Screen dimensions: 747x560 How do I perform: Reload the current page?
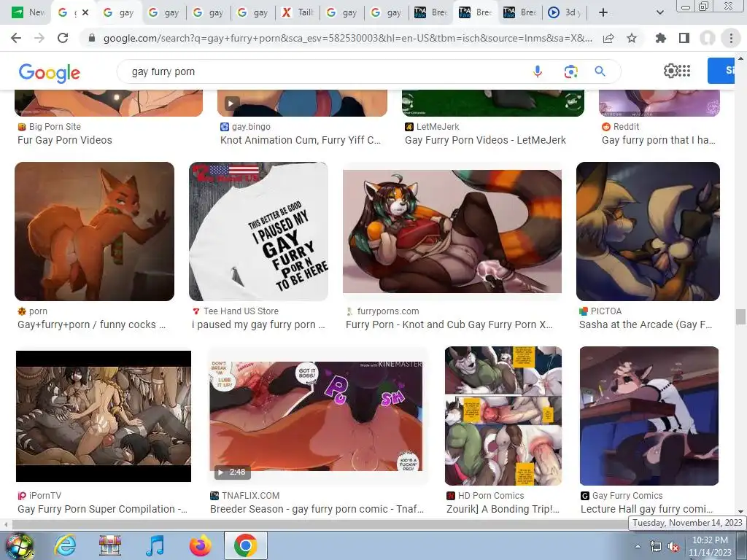pyautogui.click(x=63, y=38)
